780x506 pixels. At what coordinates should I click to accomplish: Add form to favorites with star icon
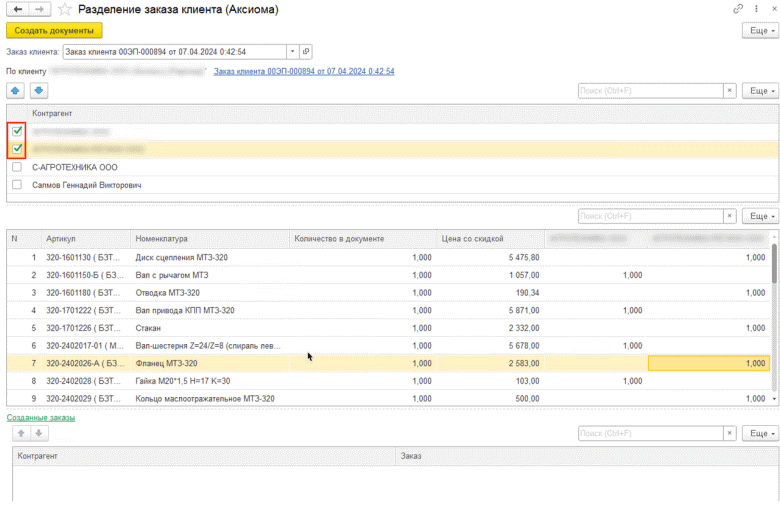point(65,9)
